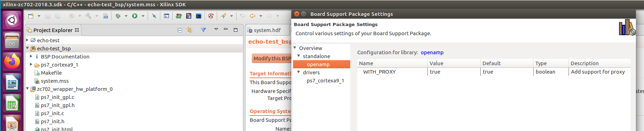644x131 pixels.
Task: Click the Build hammer toolbar icon
Action: [x=89, y=16]
